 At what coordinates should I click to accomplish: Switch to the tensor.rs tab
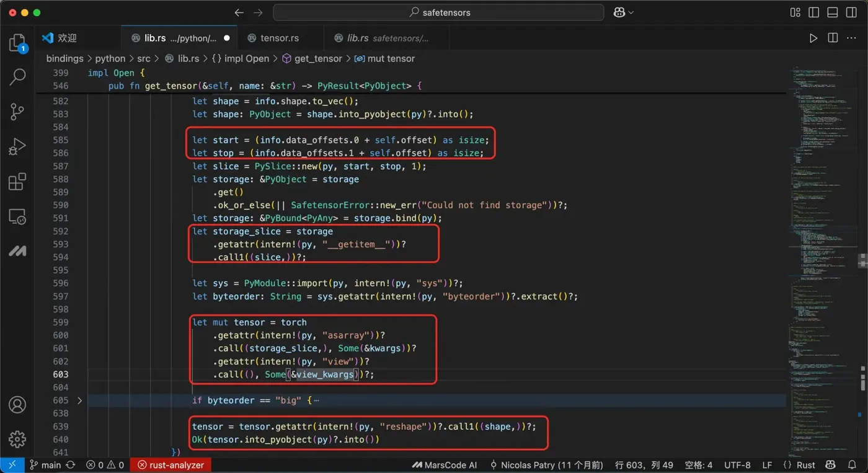[281, 38]
